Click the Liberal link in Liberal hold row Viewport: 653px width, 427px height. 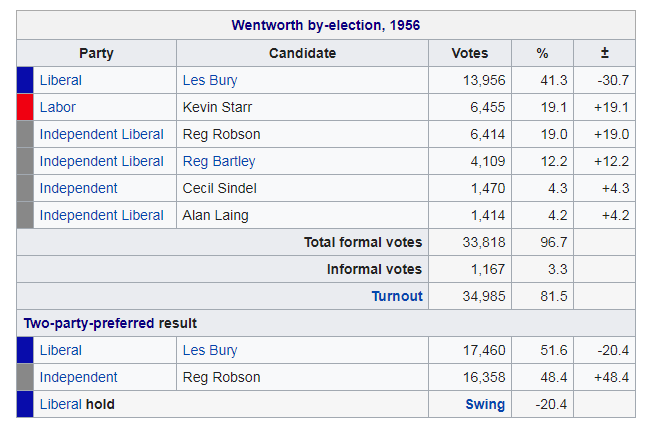[60, 404]
